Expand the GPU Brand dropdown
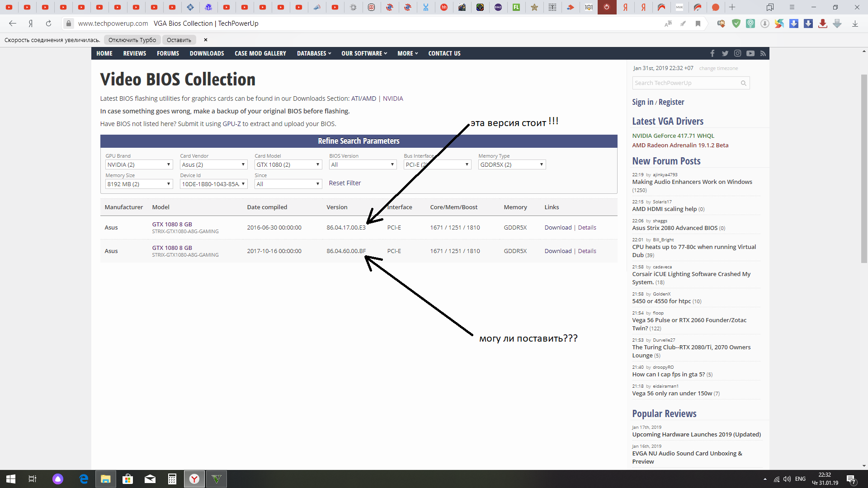 [139, 165]
